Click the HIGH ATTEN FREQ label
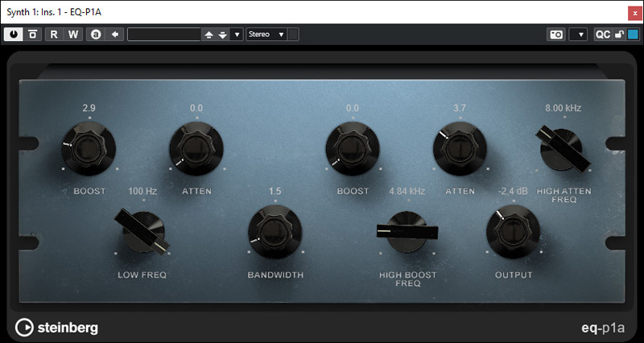This screenshot has height=343, width=644. click(564, 196)
